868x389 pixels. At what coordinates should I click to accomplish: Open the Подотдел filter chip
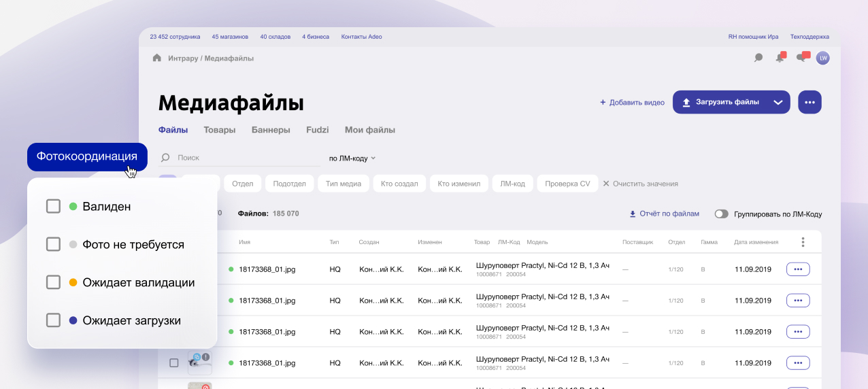click(x=290, y=184)
